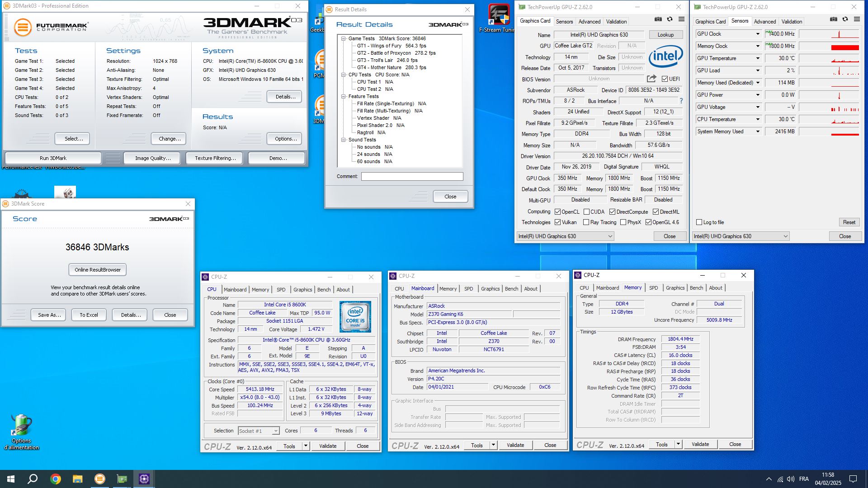
Task: Collapse the Feature Tests tree node
Action: [344, 96]
